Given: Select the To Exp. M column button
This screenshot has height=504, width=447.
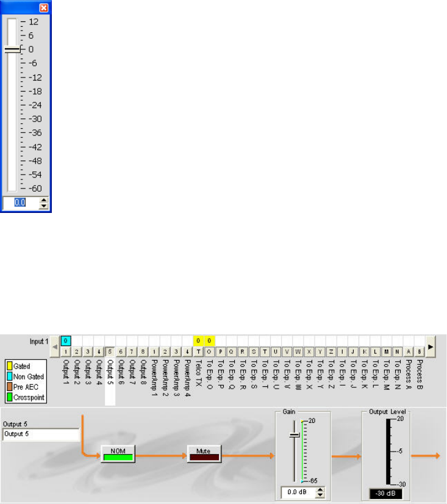Looking at the screenshot, I should pyautogui.click(x=386, y=351).
